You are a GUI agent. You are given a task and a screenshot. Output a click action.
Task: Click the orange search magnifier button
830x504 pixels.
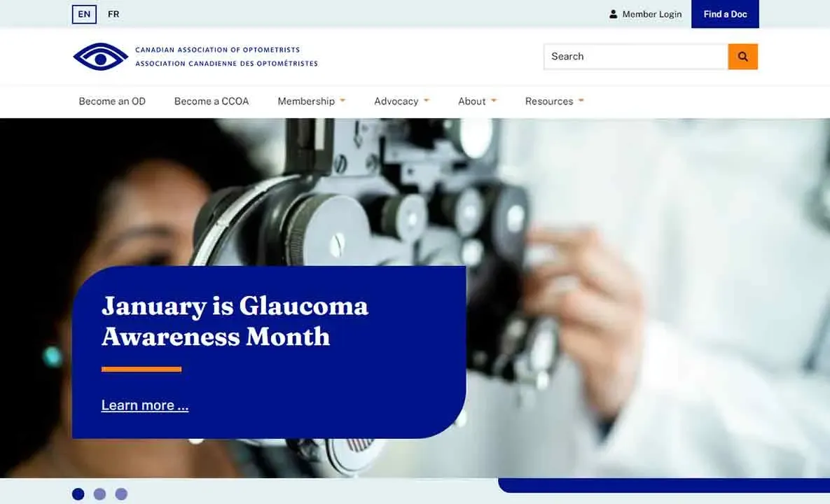pos(742,57)
